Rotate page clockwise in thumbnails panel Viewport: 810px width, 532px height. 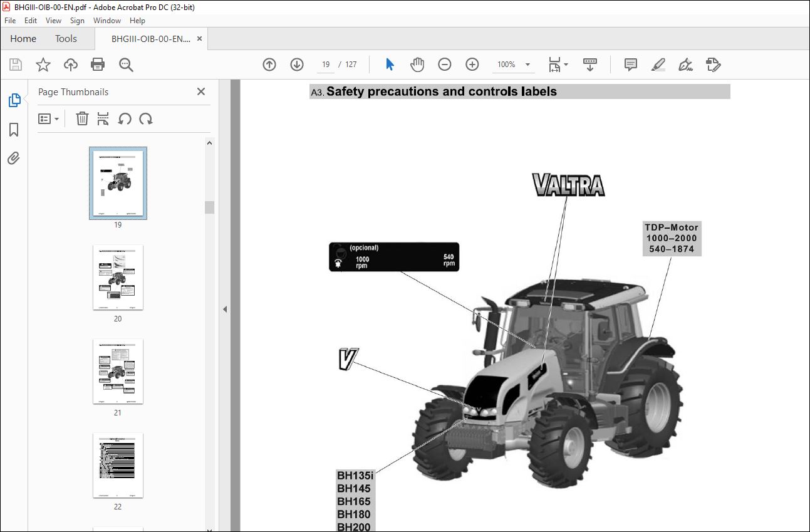[146, 118]
